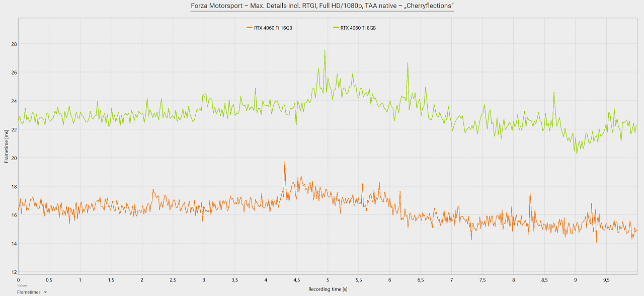Click time-axis tick value 0,5

[x=49, y=279]
